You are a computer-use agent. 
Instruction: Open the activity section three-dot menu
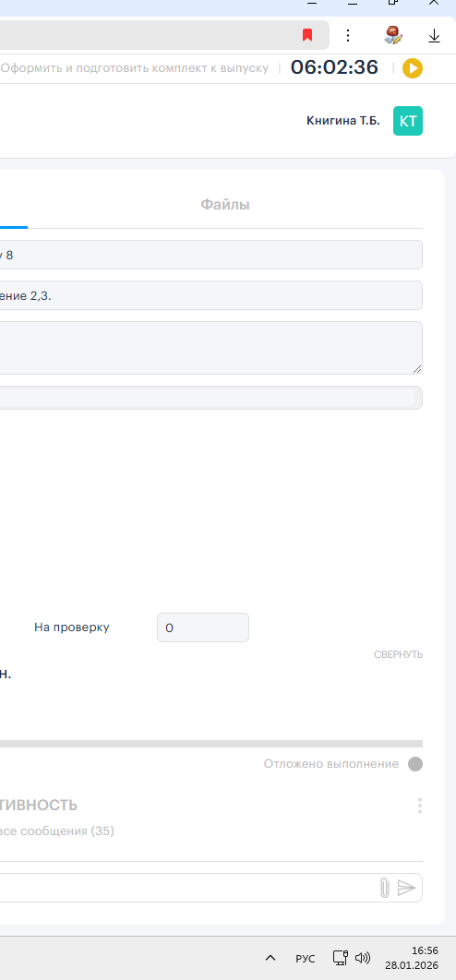[x=420, y=806]
